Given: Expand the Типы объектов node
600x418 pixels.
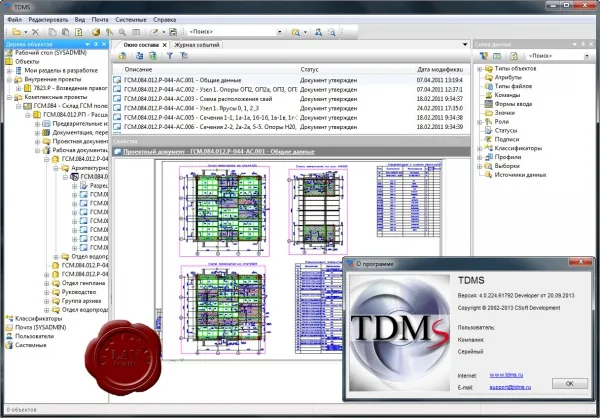Looking at the screenshot, I should [479, 69].
